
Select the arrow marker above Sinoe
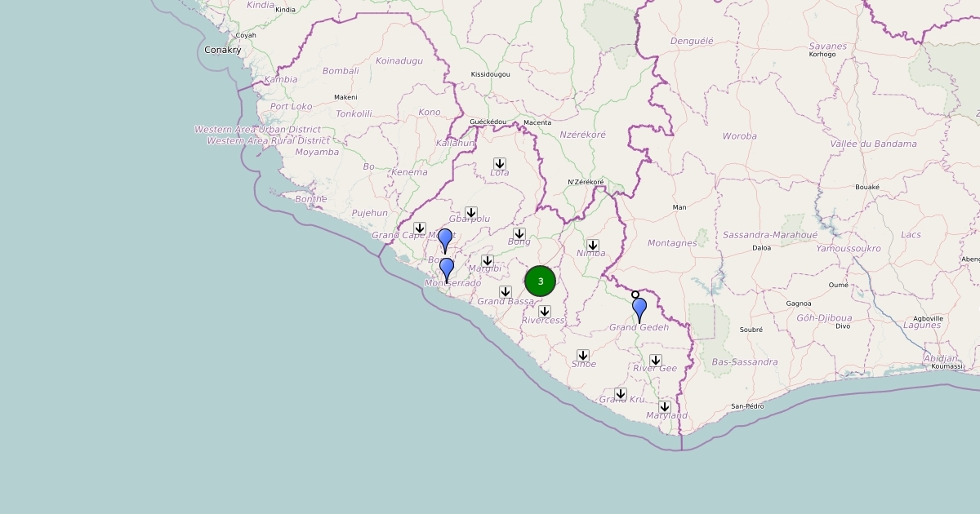coord(583,356)
